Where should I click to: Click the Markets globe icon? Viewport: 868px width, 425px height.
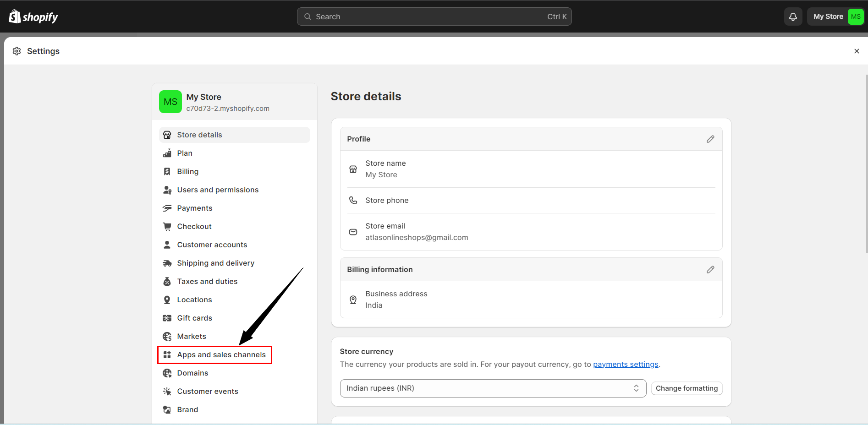pyautogui.click(x=167, y=337)
